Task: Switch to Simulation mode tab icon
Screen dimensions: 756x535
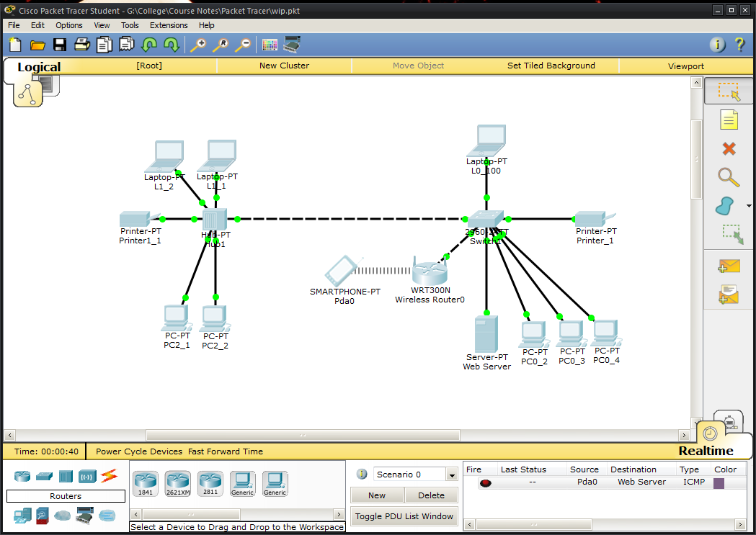Action: (731, 421)
